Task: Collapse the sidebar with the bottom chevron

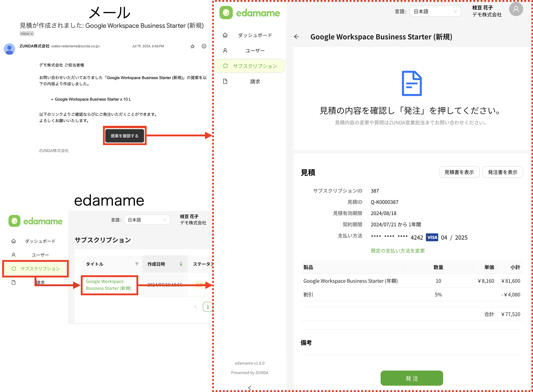Action: click(250, 387)
